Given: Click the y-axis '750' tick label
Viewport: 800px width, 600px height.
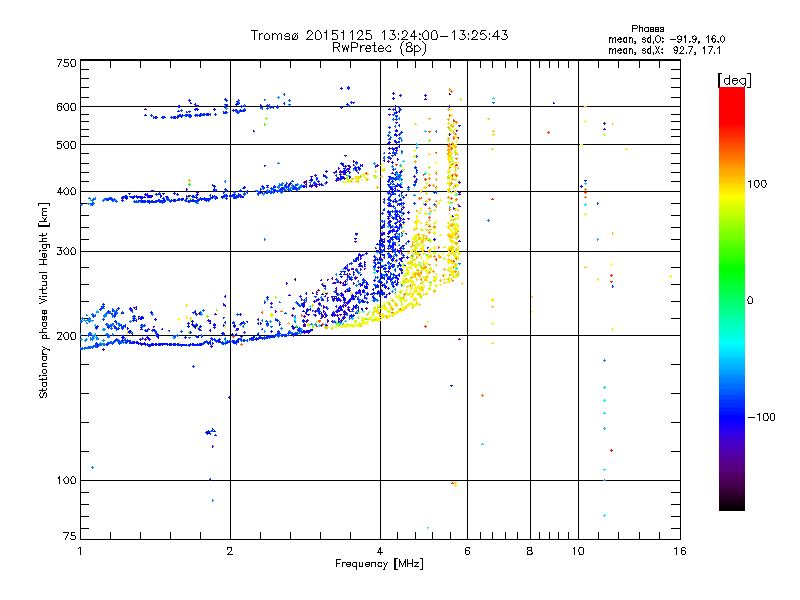Looking at the screenshot, I should click(x=67, y=63).
